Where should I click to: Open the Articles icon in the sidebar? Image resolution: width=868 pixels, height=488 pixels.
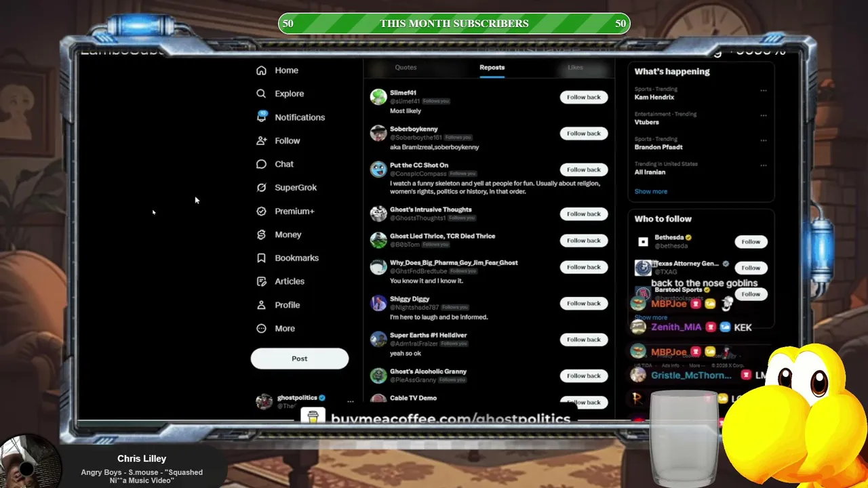(x=261, y=281)
